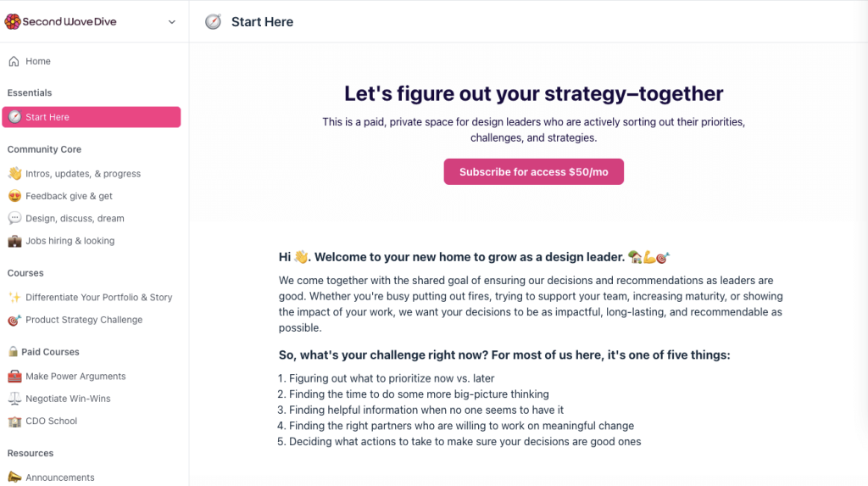Open Announcements in the Resources section
The image size is (868, 486).
tap(59, 478)
